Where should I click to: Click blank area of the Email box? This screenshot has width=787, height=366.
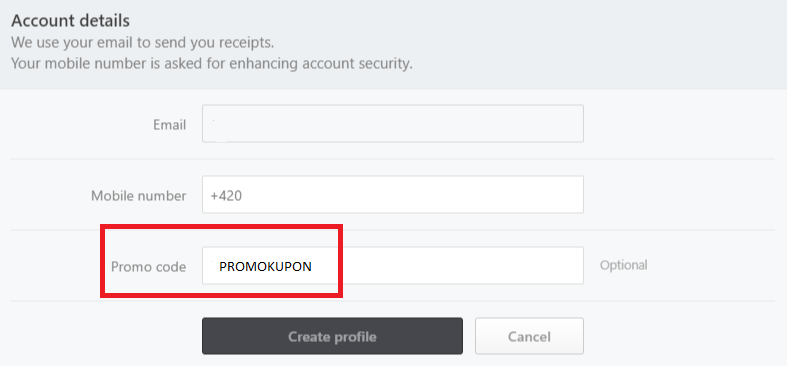(x=477, y=124)
